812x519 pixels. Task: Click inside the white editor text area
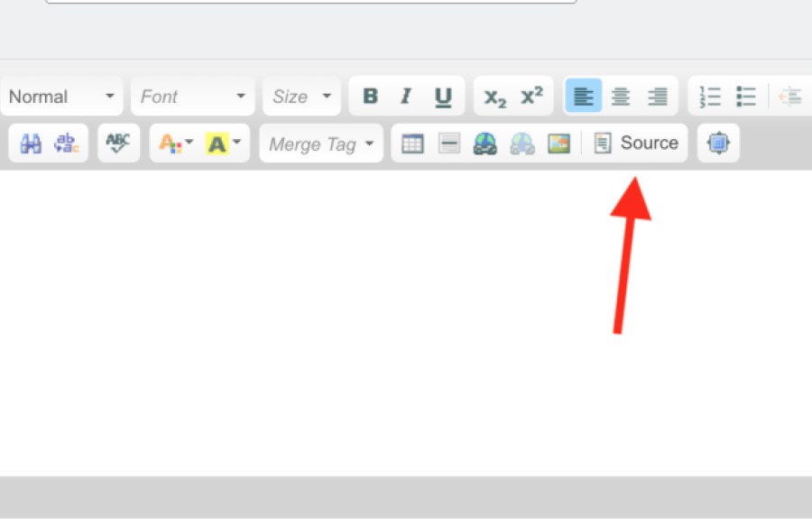[x=406, y=323]
